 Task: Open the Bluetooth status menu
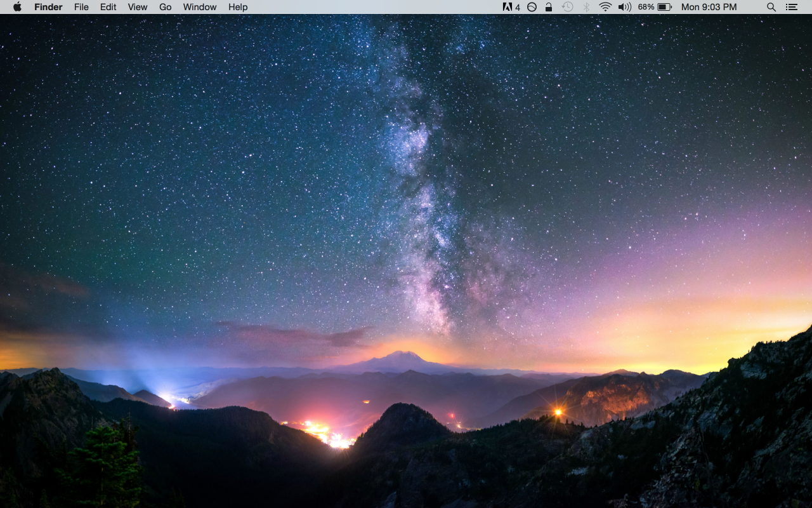point(587,7)
